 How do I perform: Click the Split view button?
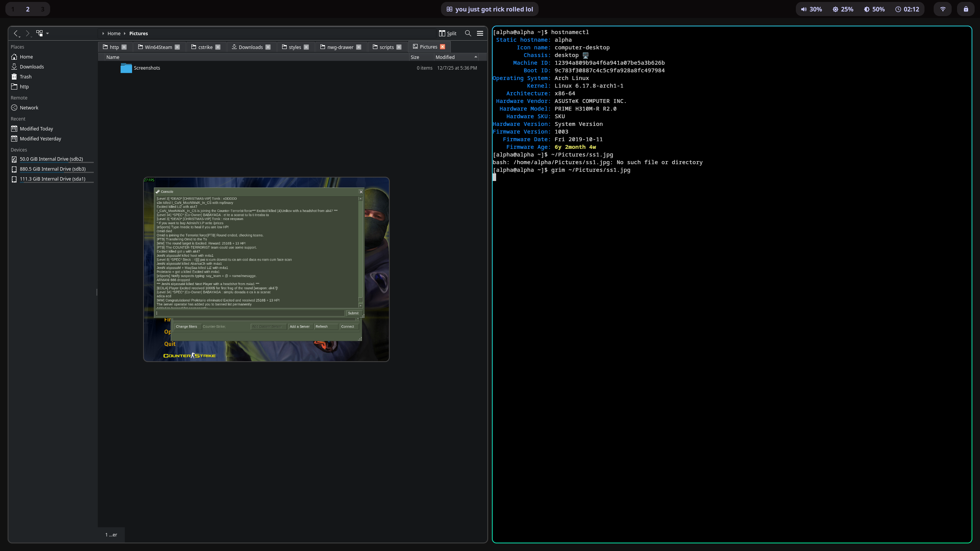point(448,33)
